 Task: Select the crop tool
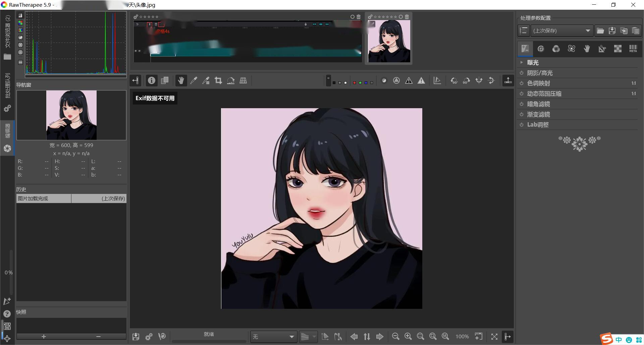(x=218, y=80)
